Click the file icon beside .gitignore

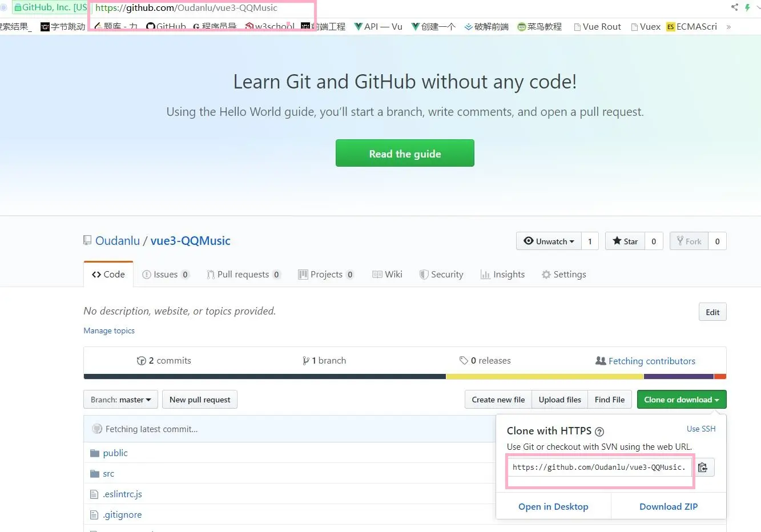click(x=95, y=515)
